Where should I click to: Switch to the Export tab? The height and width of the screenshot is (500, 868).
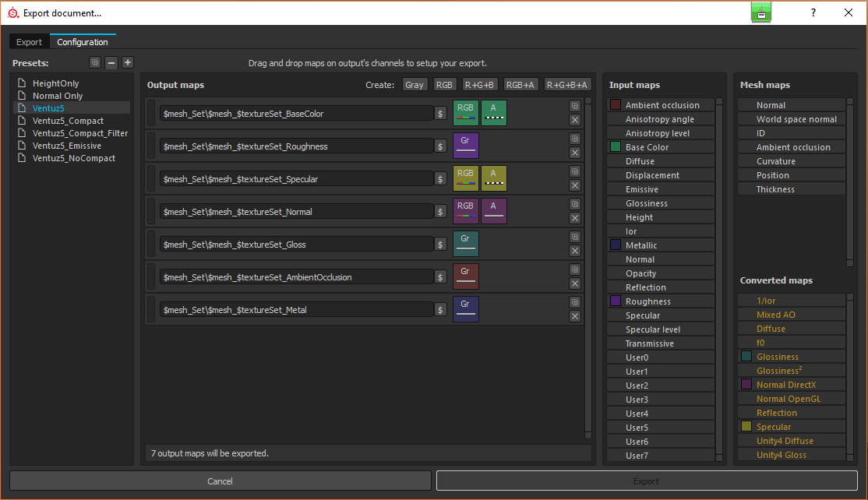30,42
